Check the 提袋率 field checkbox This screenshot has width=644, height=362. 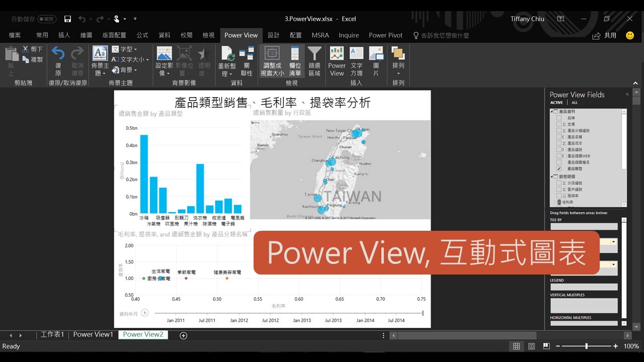click(x=558, y=196)
